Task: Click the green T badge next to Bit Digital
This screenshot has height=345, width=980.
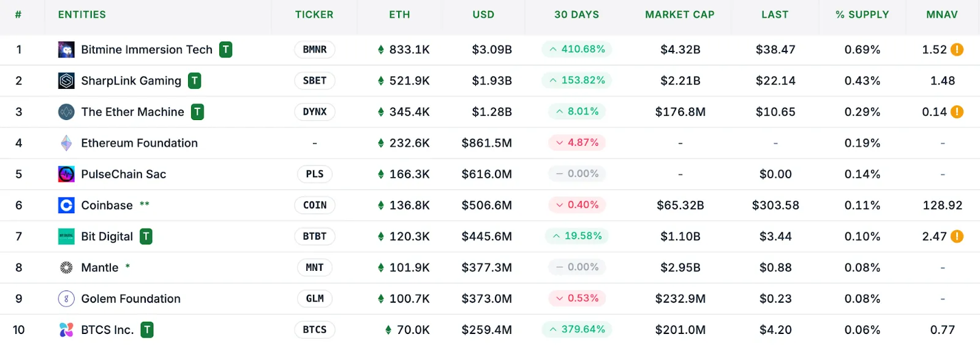Action: coord(146,237)
